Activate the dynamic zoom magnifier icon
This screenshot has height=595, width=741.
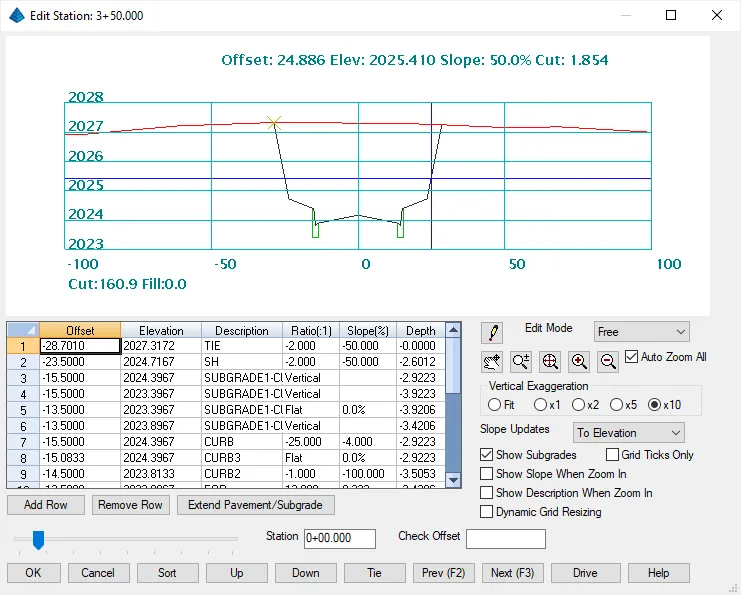click(x=521, y=361)
